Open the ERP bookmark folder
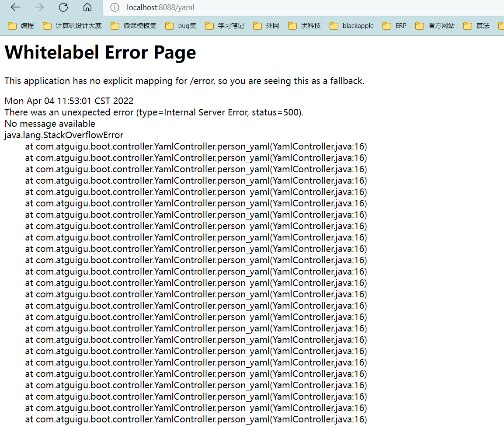504x425 pixels. tap(394, 26)
